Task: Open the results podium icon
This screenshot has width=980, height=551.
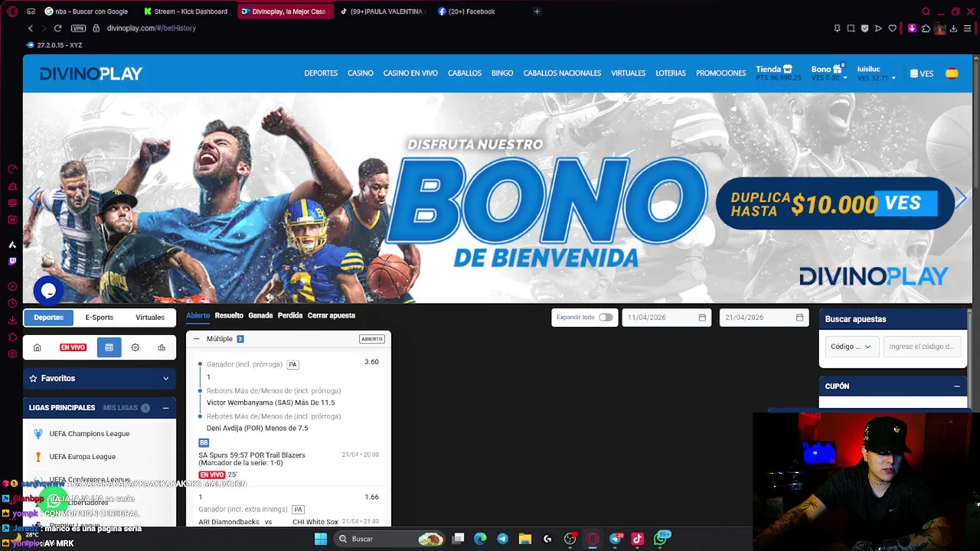Action: coord(162,347)
